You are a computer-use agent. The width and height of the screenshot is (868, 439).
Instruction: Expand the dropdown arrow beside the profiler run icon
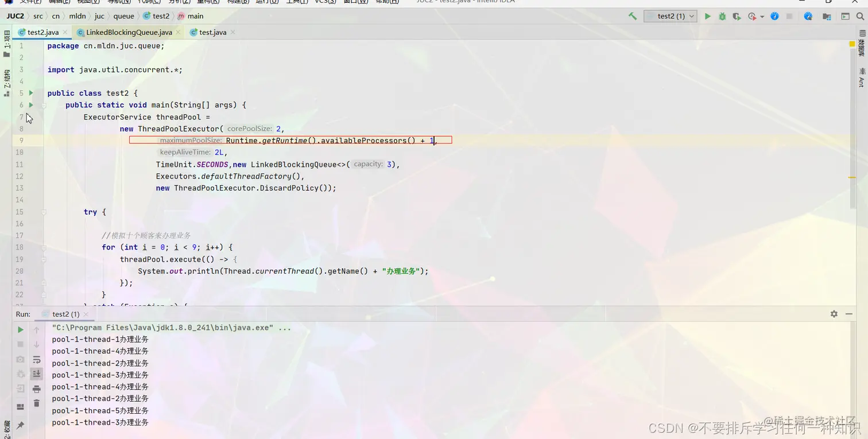click(762, 17)
